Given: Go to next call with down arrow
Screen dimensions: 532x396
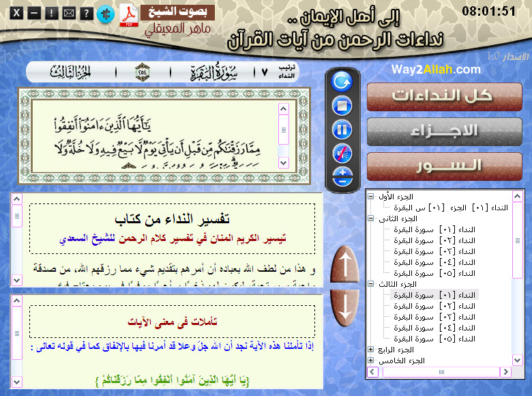Looking at the screenshot, I should 344,307.
